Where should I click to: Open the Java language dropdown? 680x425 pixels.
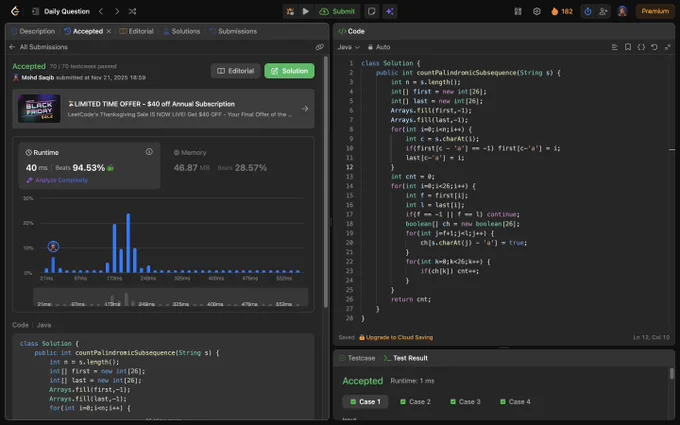[349, 47]
